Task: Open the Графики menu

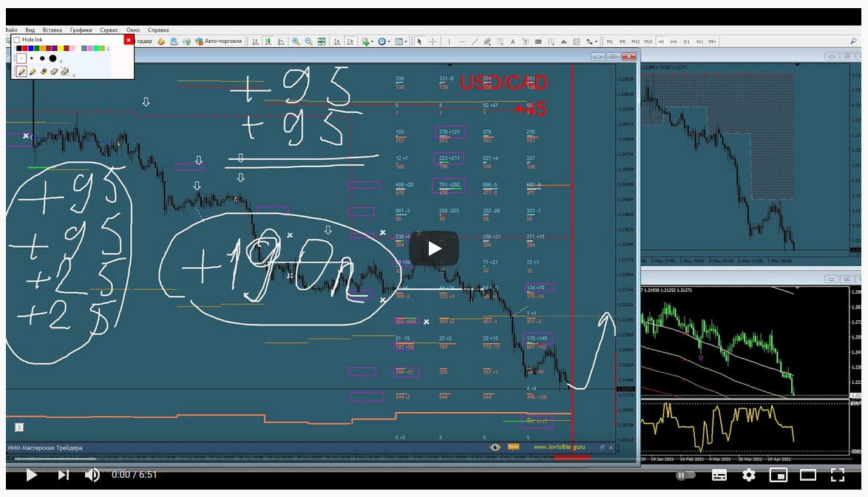Action: [x=81, y=30]
